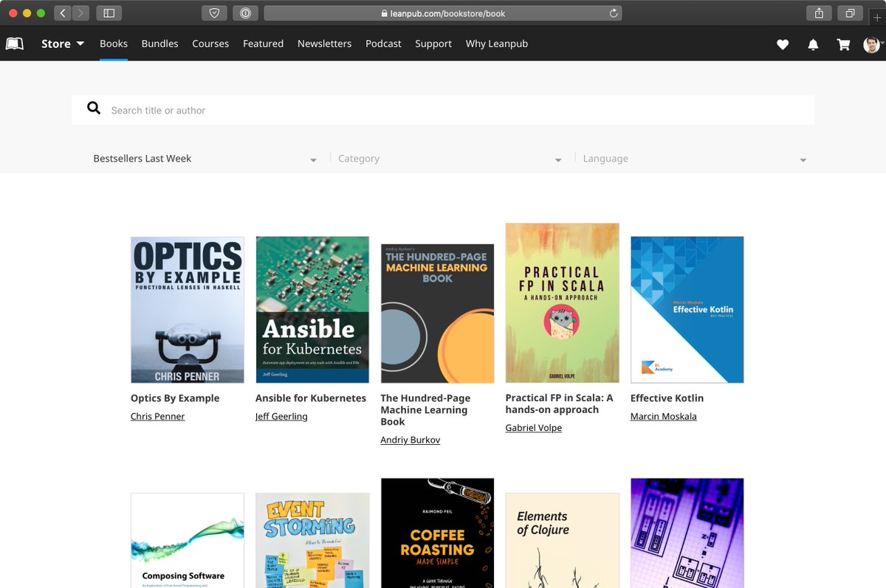Open The Hundred-Page Machine Learning Book title
Image resolution: width=886 pixels, height=588 pixels.
[425, 409]
